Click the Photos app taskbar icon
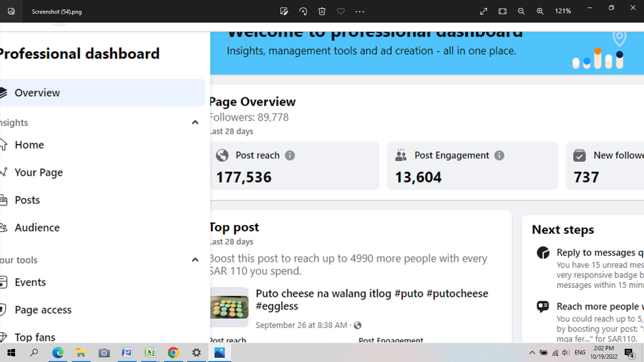This screenshot has height=362, width=644. [x=219, y=353]
